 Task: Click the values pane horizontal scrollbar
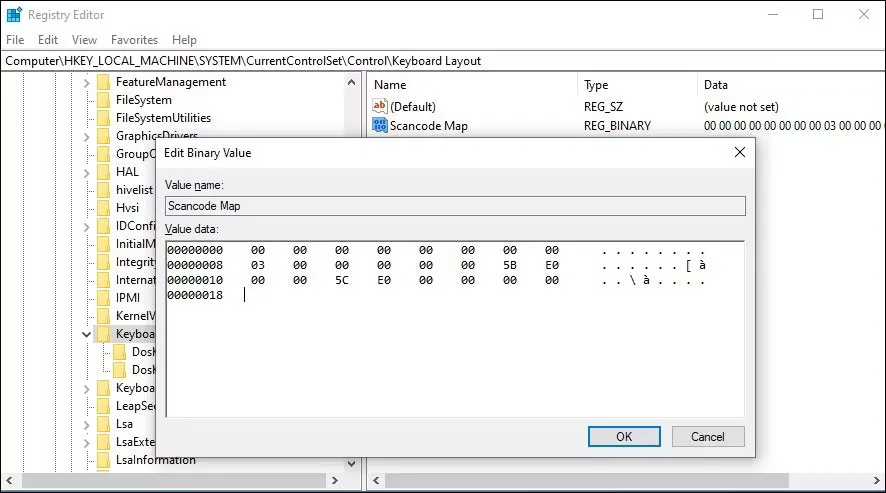[x=587, y=481]
